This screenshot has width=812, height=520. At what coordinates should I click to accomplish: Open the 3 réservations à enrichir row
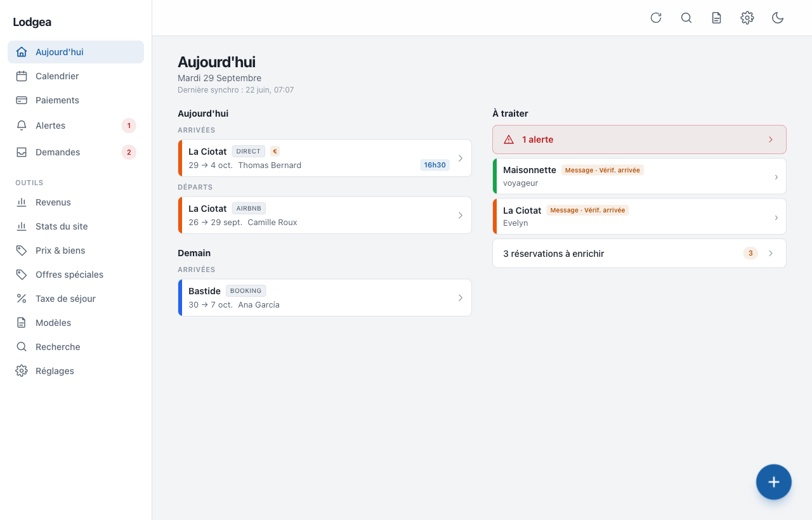pos(639,253)
